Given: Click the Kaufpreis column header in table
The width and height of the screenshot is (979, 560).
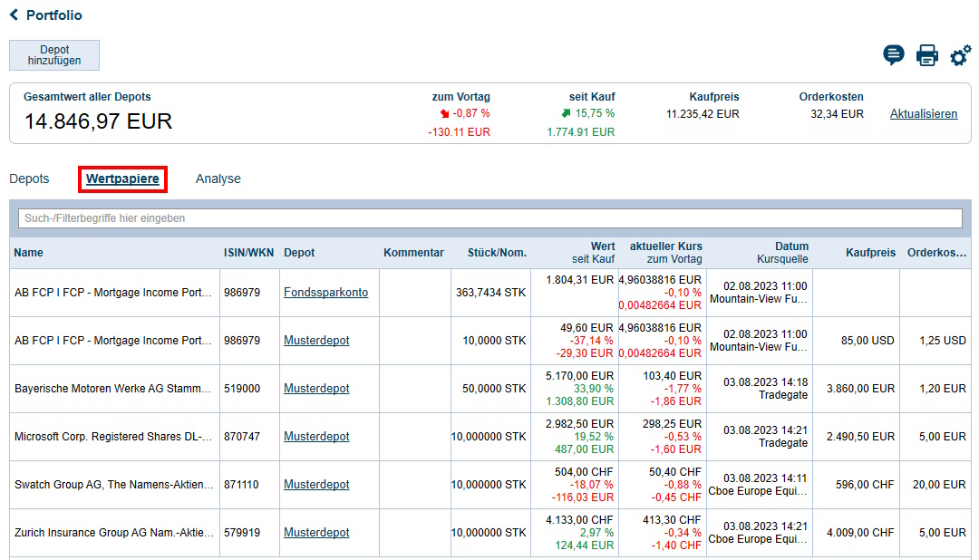Looking at the screenshot, I should (x=869, y=253).
